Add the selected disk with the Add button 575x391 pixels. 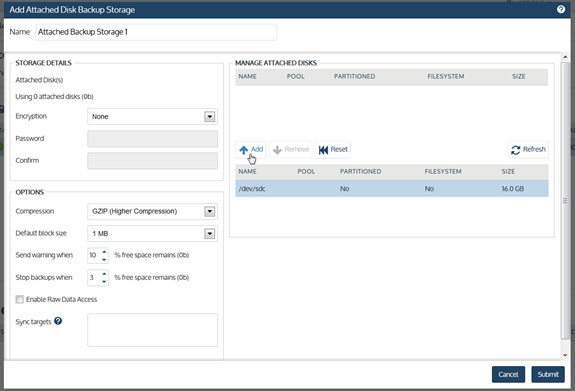(x=251, y=150)
